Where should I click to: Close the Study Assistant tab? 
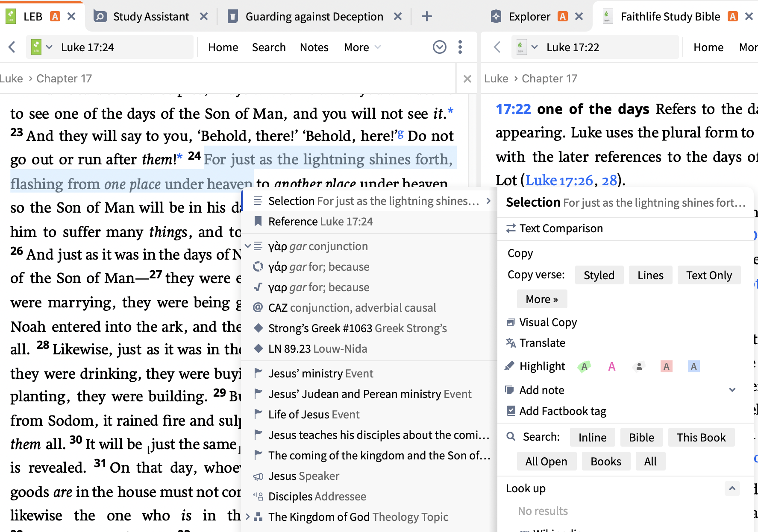pos(204,17)
